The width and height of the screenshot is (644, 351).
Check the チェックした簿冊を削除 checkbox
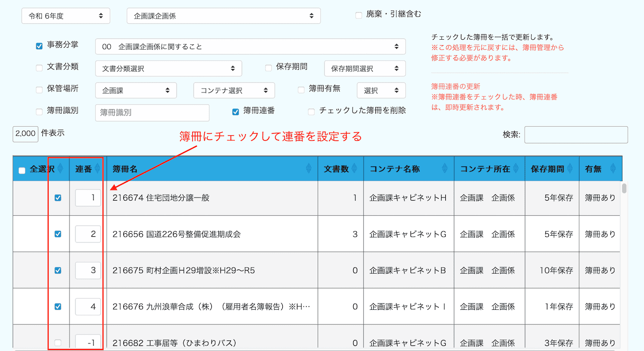[311, 112]
